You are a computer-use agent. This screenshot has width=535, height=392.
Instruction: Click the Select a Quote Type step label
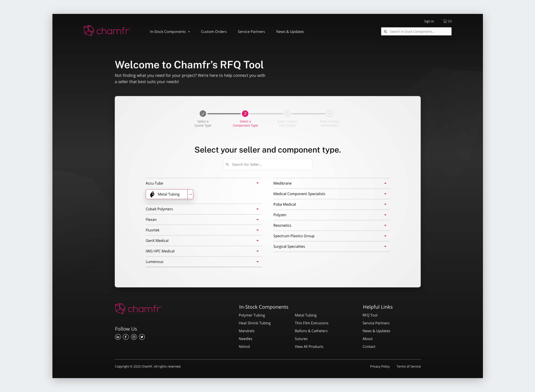point(203,123)
